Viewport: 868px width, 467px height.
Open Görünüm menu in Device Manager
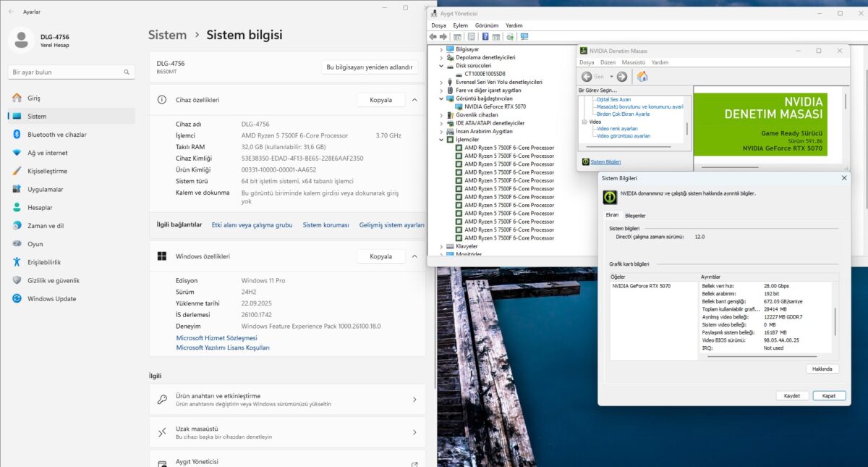click(487, 25)
